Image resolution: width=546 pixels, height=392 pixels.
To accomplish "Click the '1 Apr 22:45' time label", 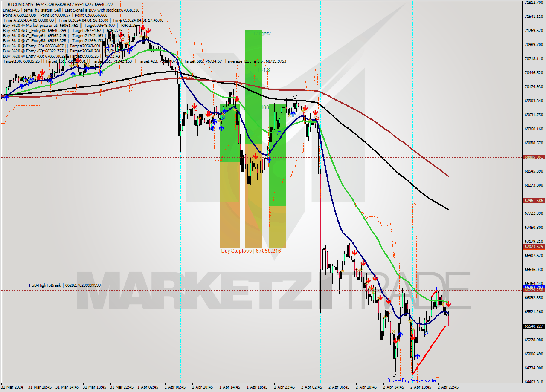I will point(285,388).
